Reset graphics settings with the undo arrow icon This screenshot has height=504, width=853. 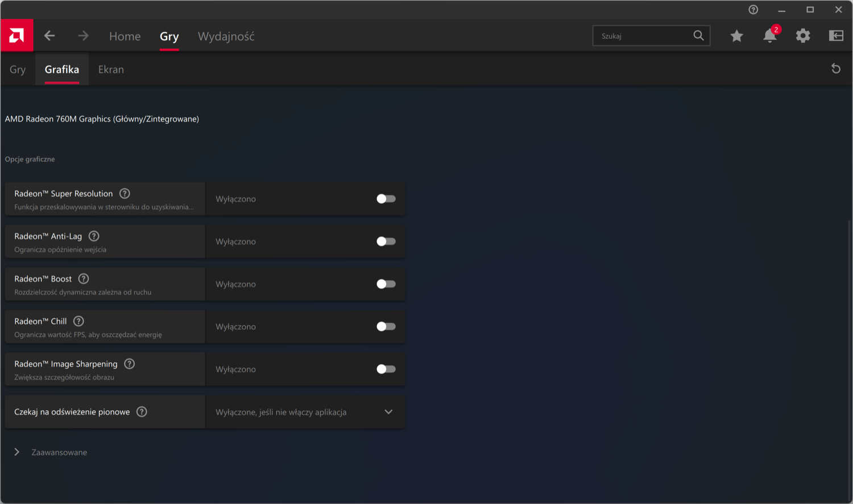[836, 69]
